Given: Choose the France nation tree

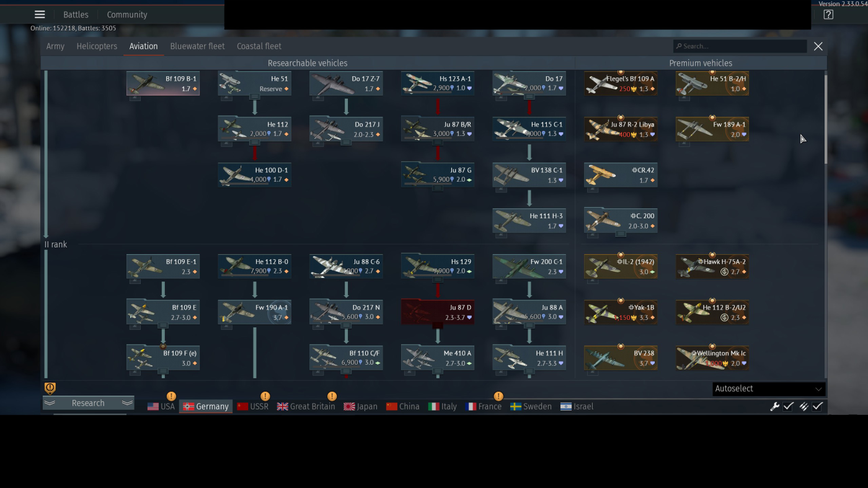Looking at the screenshot, I should [x=484, y=406].
